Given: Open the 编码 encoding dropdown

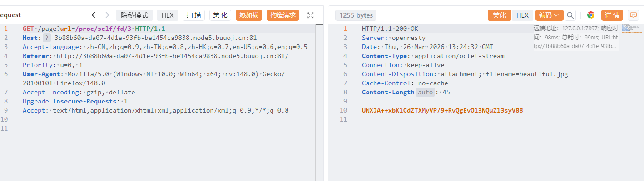Looking at the screenshot, I should [x=549, y=15].
